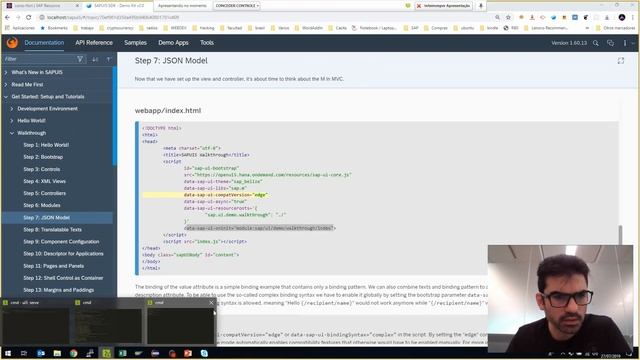
Task: Collapse all tree nodes icon in sidebar
Action: pos(108,59)
